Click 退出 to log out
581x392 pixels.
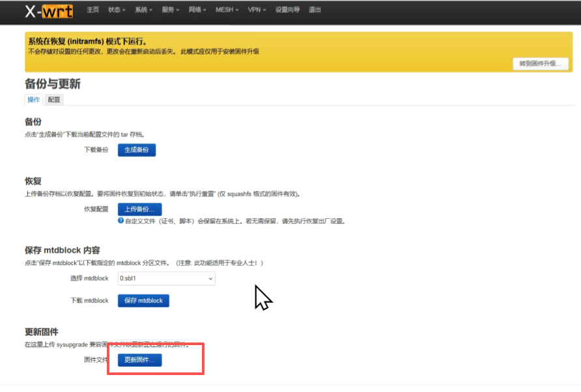point(314,10)
